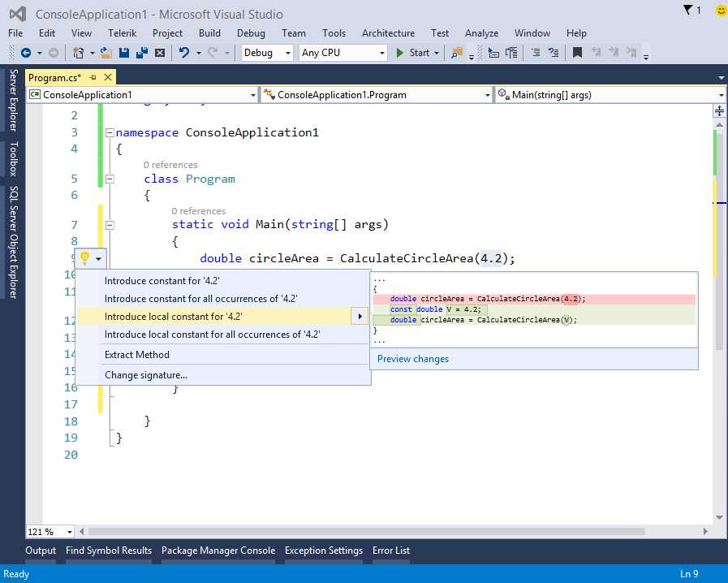Open the Undo history dropdown arrow
The width and height of the screenshot is (728, 583).
[199, 53]
